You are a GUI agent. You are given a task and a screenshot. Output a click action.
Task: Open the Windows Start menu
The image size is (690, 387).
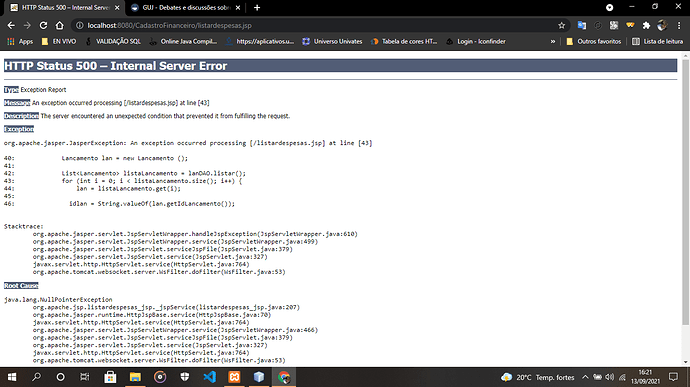click(12, 377)
